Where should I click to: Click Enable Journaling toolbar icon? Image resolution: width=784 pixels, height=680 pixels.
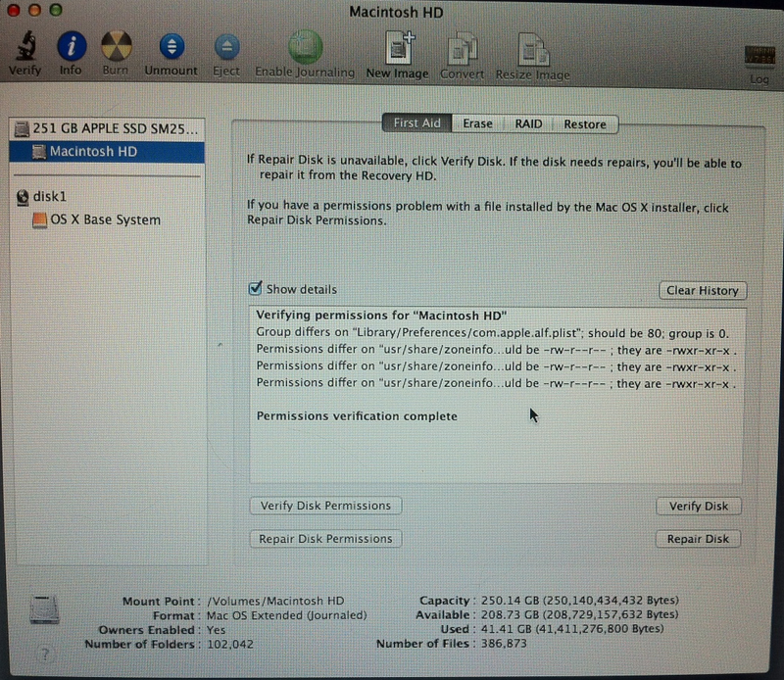305,47
